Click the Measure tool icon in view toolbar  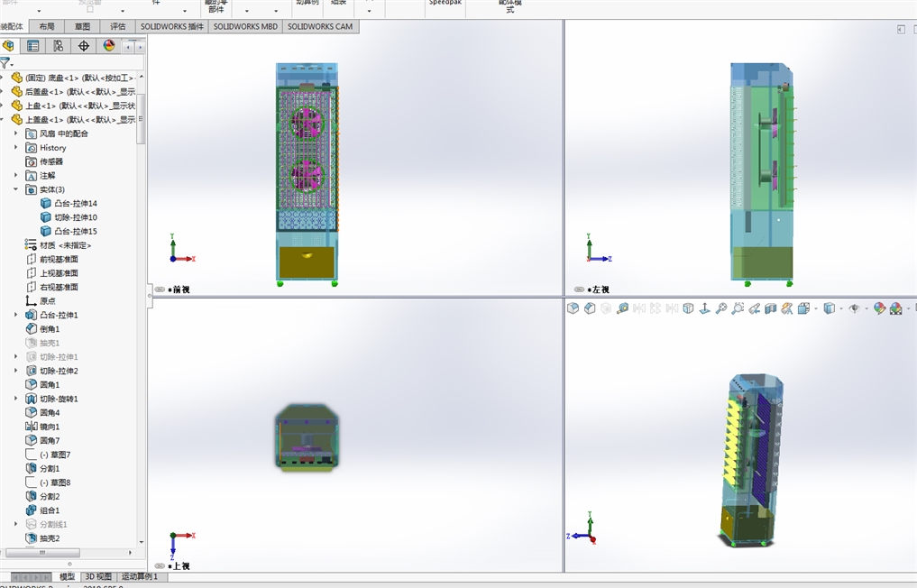coord(622,308)
